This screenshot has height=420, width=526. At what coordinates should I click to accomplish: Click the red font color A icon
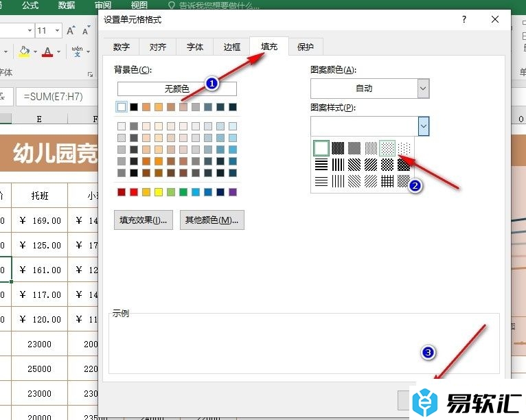tap(47, 51)
